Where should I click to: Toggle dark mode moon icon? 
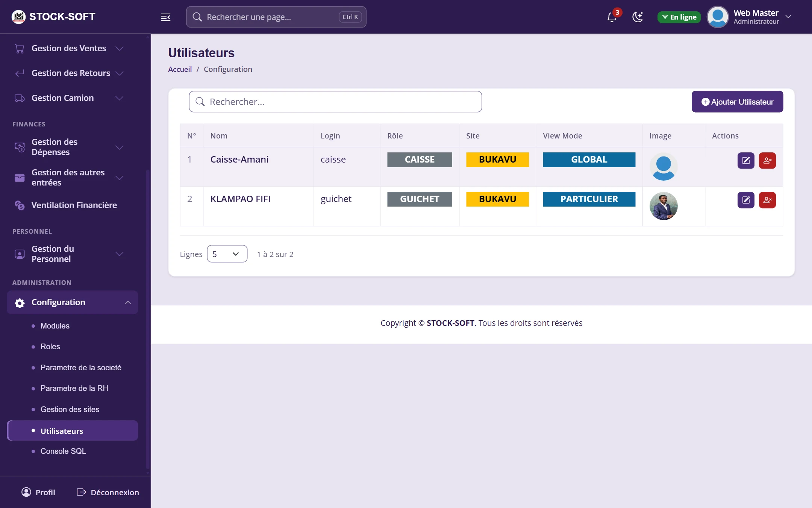click(638, 17)
